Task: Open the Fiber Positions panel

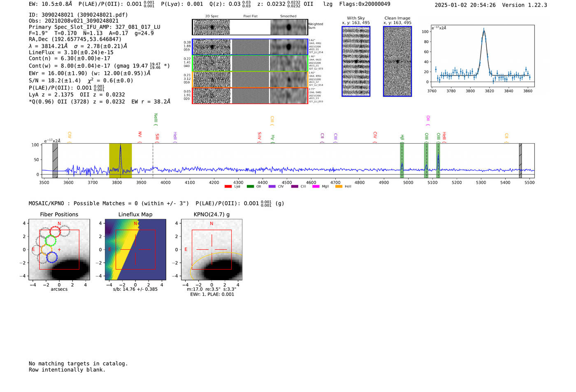Action: coord(59,250)
